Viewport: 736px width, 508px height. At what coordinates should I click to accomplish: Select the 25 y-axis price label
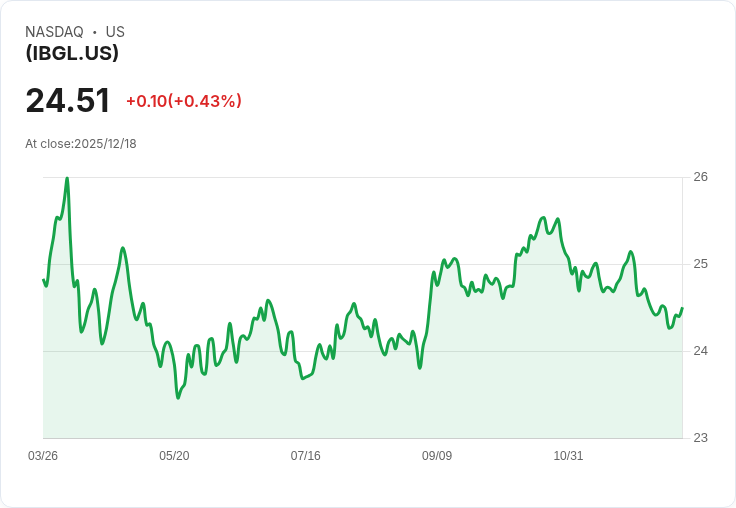click(x=700, y=264)
